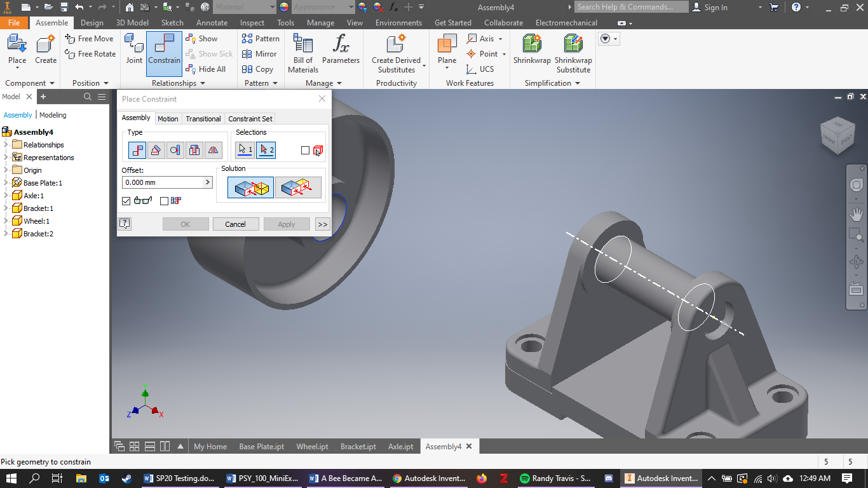This screenshot has height=488, width=868.
Task: Click the Pattern component tool
Action: point(261,39)
